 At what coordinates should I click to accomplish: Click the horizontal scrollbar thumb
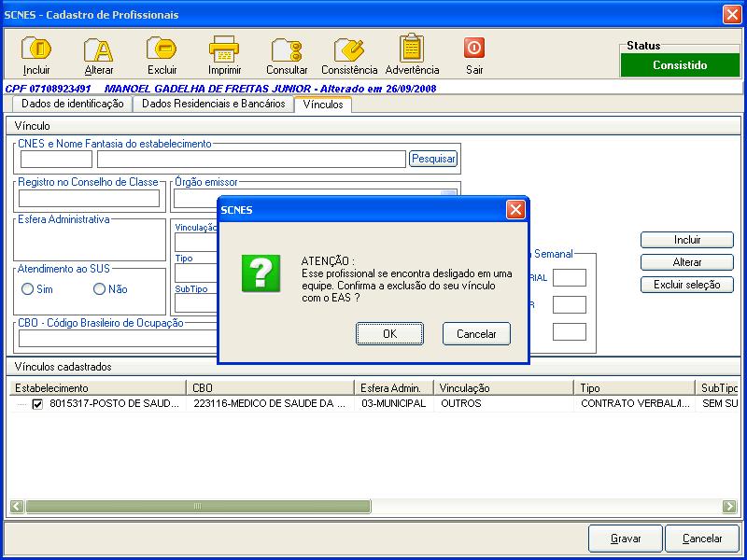coord(198,506)
